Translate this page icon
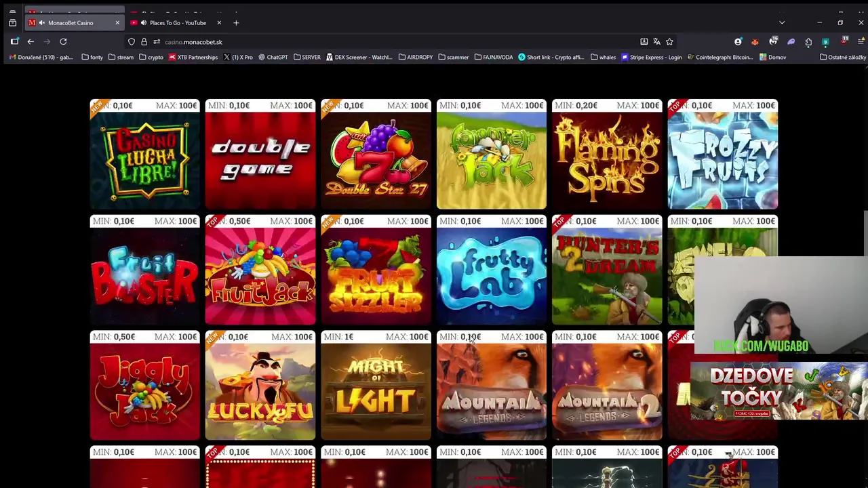This screenshot has height=488, width=868. [x=656, y=42]
